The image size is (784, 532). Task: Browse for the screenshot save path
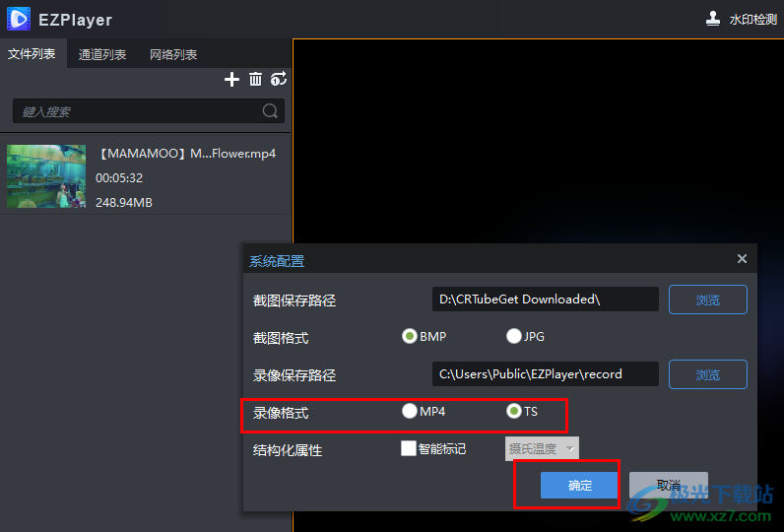tap(708, 299)
